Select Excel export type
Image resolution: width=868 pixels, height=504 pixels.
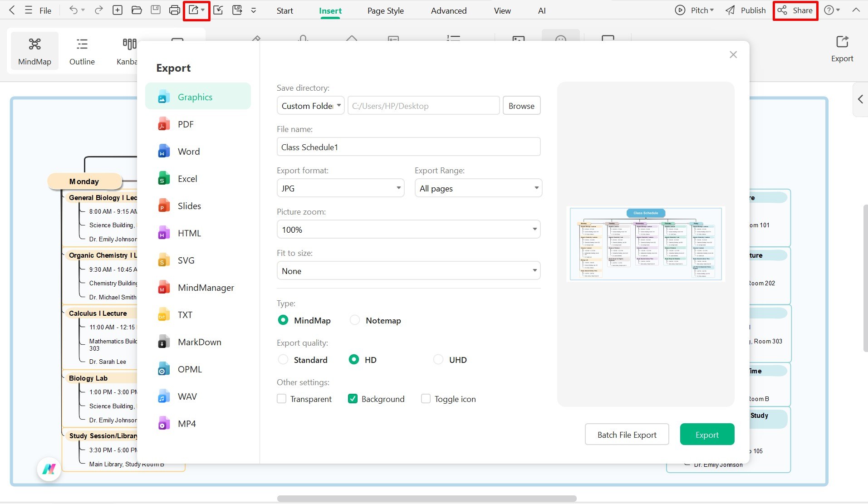tap(198, 179)
